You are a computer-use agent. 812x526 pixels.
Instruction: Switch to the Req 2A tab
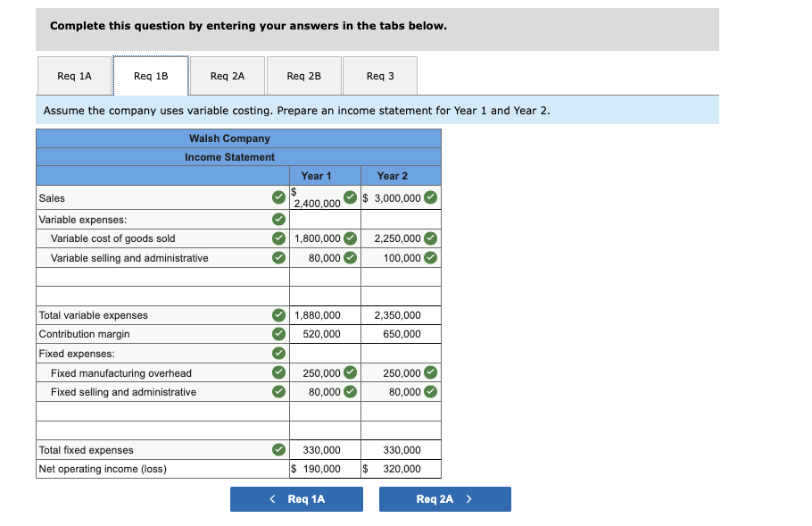point(227,76)
